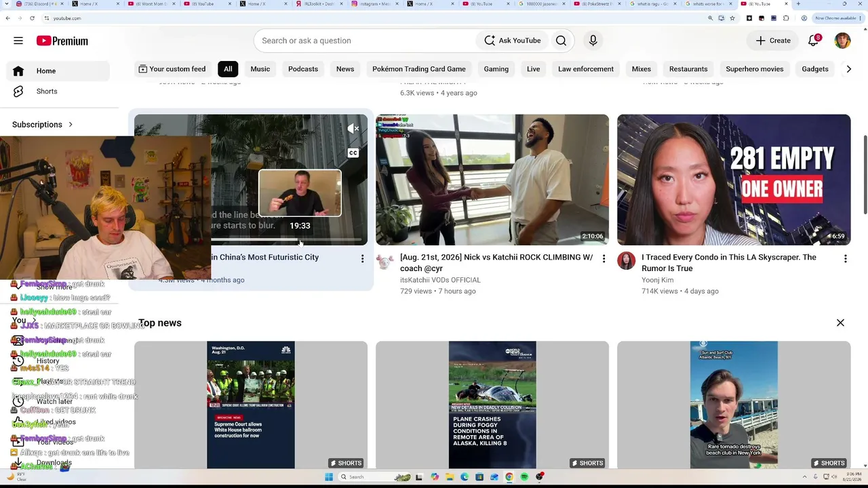
Task: Visit the itsKatchii VODs OFFICIAL channel
Action: (440, 280)
